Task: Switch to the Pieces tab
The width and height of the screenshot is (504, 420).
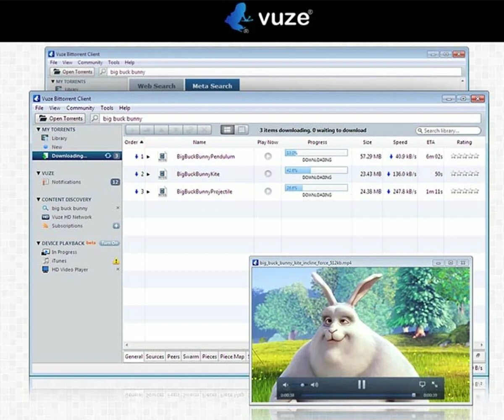Action: coord(209,357)
